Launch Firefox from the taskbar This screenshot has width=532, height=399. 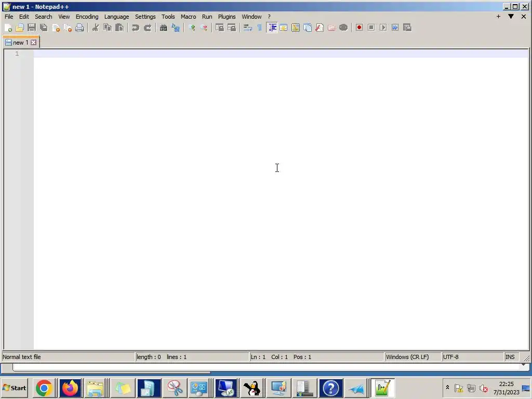[x=70, y=388]
